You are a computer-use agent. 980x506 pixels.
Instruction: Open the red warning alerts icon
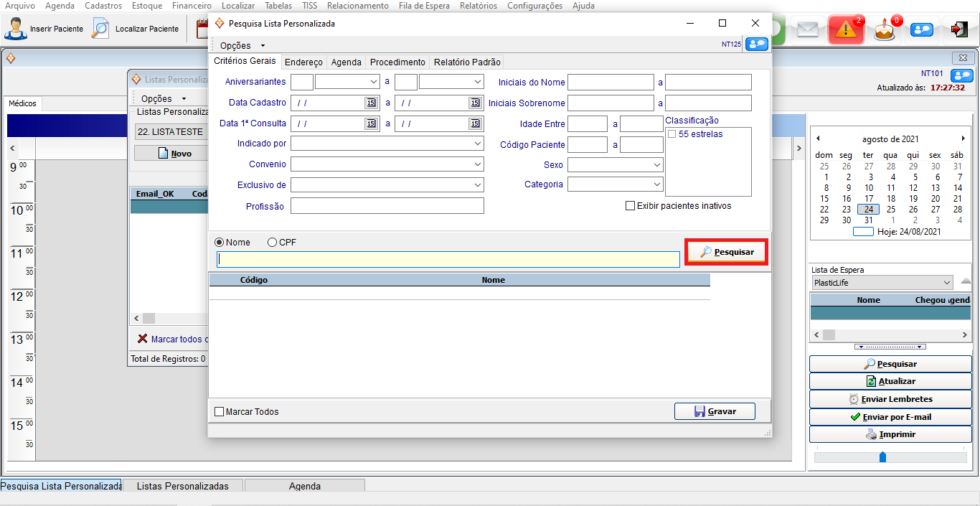point(846,29)
